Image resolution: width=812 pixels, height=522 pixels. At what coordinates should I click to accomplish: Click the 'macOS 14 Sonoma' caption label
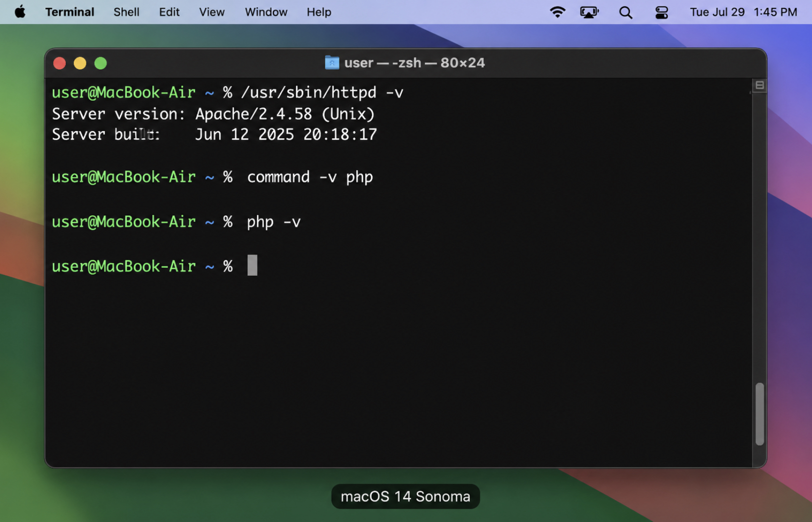point(405,496)
